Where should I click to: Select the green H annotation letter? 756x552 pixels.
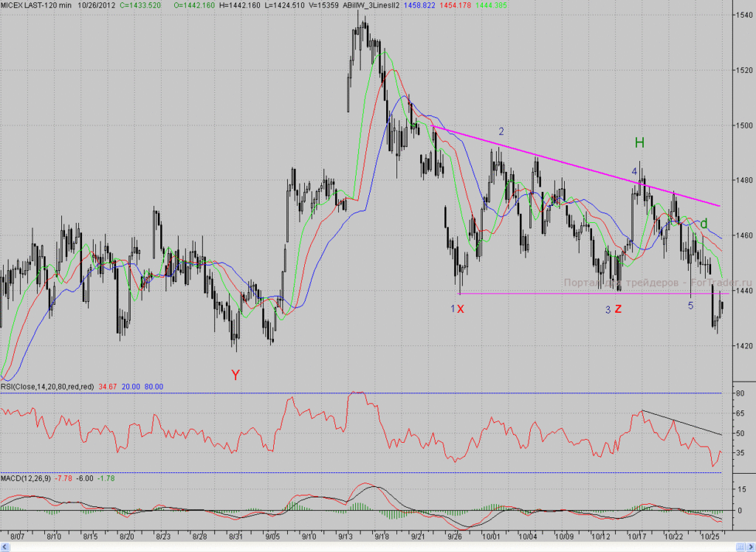click(639, 142)
